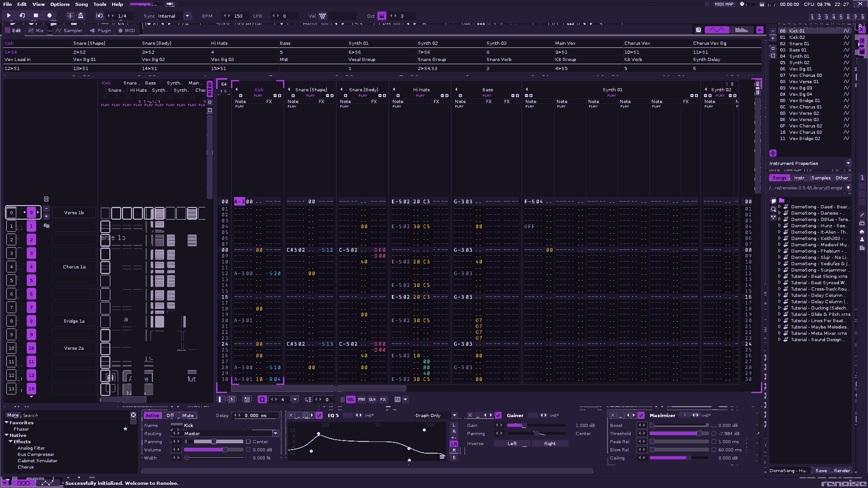The image size is (868, 488).
Task: Expand DemoSong - Daed - Bear entry
Action: coord(779,207)
